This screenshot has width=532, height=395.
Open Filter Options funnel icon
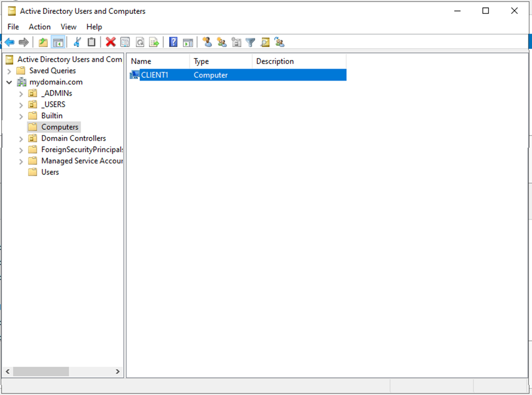coord(250,42)
